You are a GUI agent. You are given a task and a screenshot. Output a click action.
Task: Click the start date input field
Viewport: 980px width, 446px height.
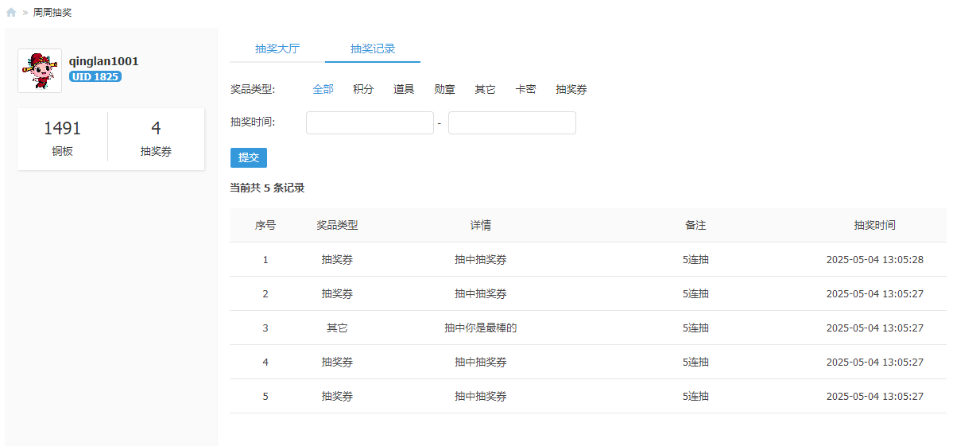point(370,123)
